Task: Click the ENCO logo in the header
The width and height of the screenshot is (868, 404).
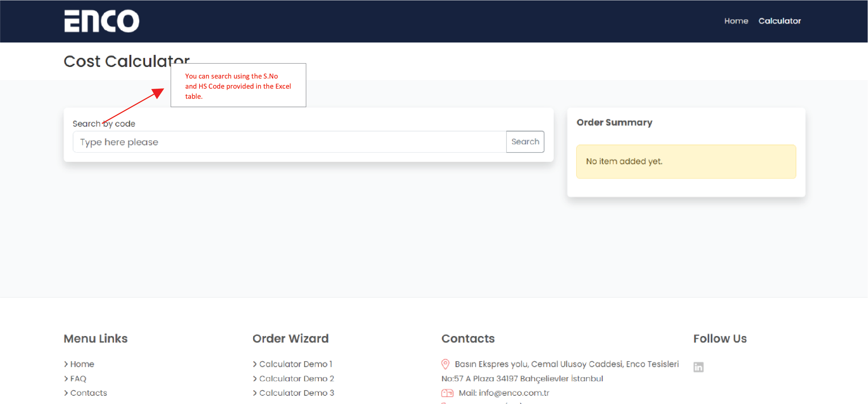Action: [x=102, y=21]
